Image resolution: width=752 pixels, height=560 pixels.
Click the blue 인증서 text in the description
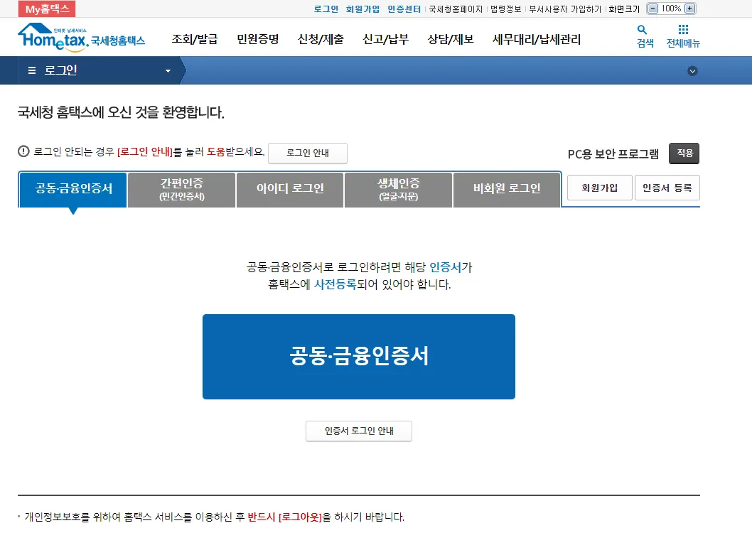[x=445, y=267]
